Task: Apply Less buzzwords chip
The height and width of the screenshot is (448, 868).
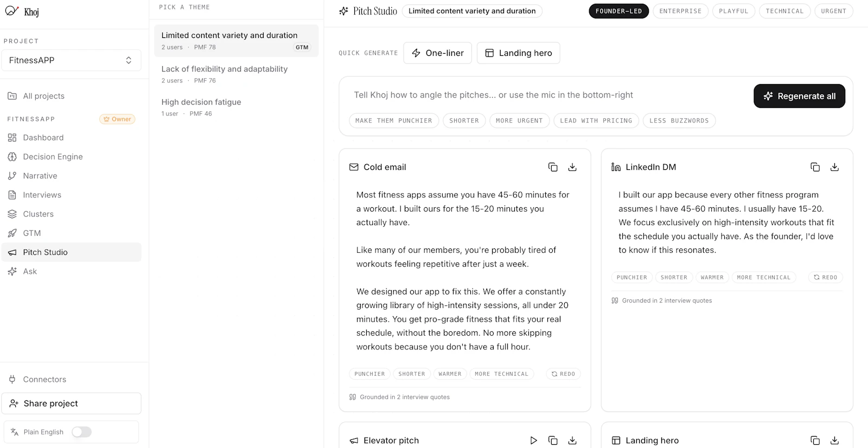Action: [x=679, y=120]
